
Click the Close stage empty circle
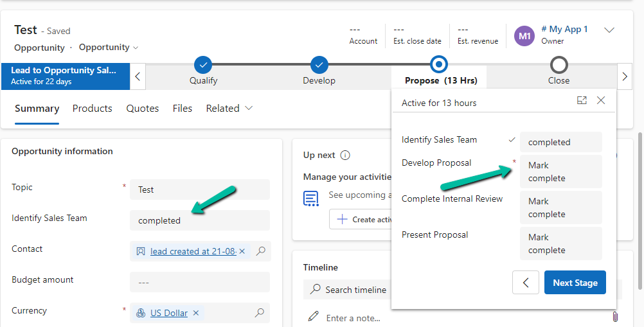pyautogui.click(x=559, y=65)
